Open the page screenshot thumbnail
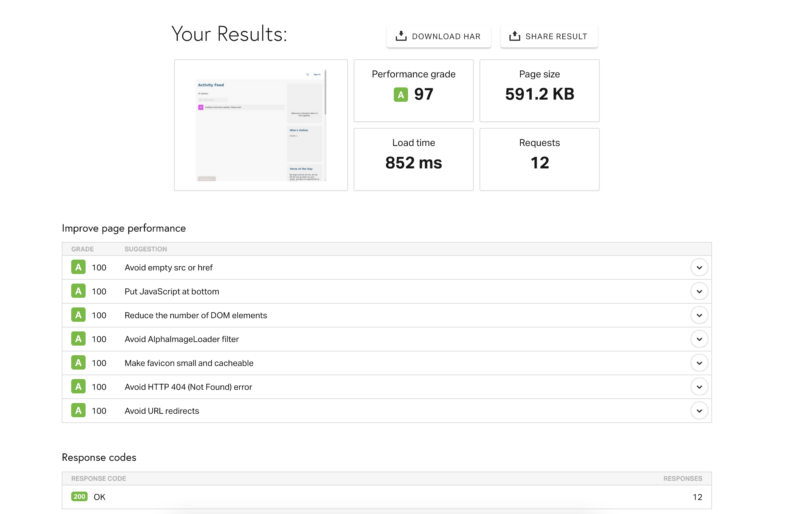Screen dimensions: 800x514 pyautogui.click(x=261, y=125)
